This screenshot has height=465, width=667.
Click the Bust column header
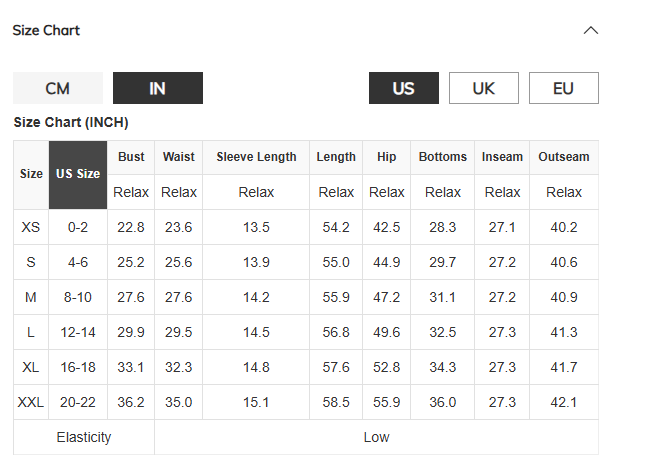tap(131, 157)
